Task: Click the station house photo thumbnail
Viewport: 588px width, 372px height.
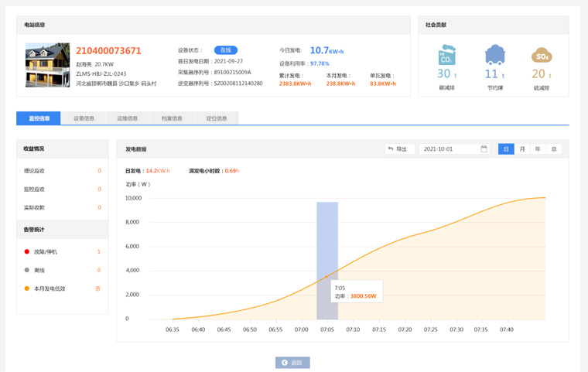Action: [x=47, y=65]
